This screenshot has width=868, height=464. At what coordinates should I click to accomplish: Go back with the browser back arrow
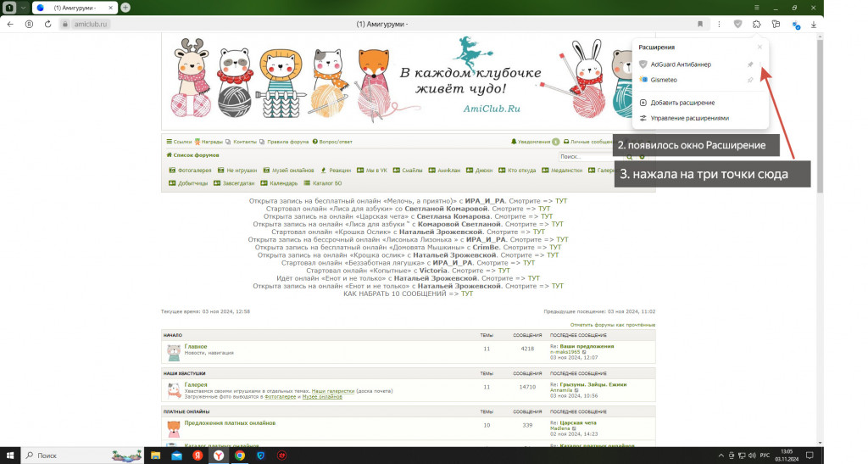10,25
